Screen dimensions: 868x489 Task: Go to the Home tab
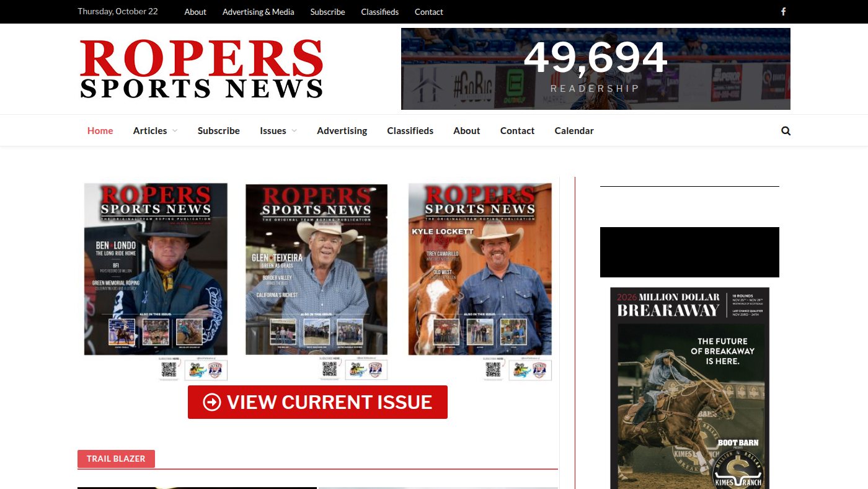click(100, 130)
